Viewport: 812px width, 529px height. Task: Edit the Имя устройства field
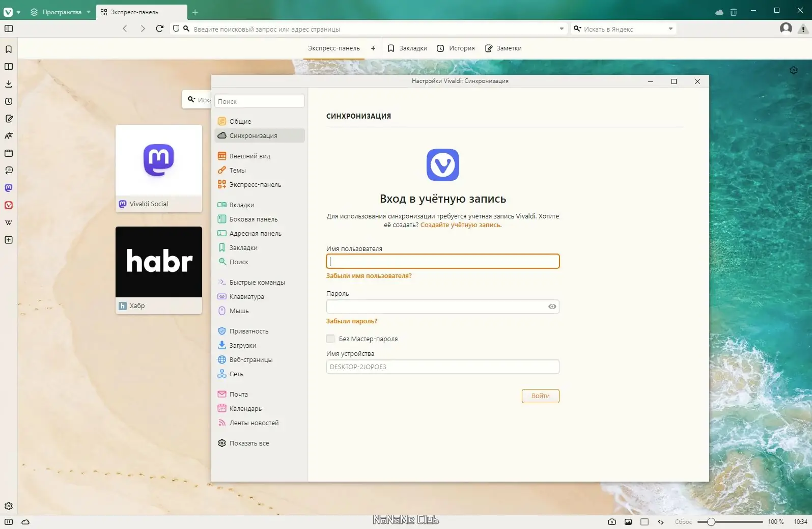(442, 367)
